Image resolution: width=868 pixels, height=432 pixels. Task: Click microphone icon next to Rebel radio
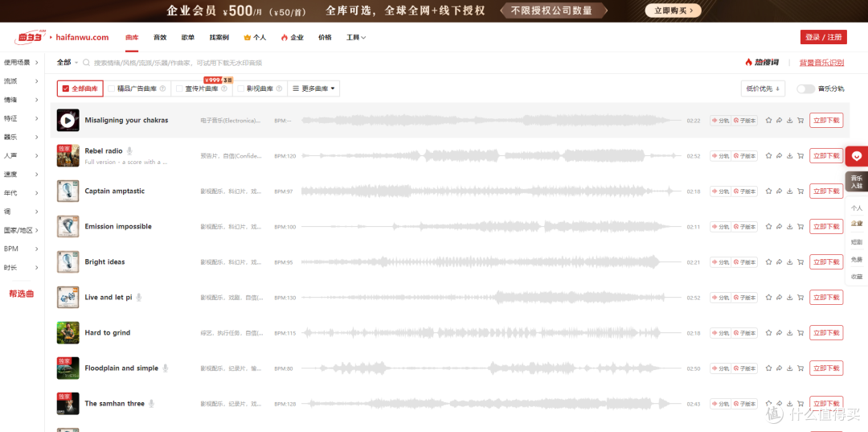point(129,150)
